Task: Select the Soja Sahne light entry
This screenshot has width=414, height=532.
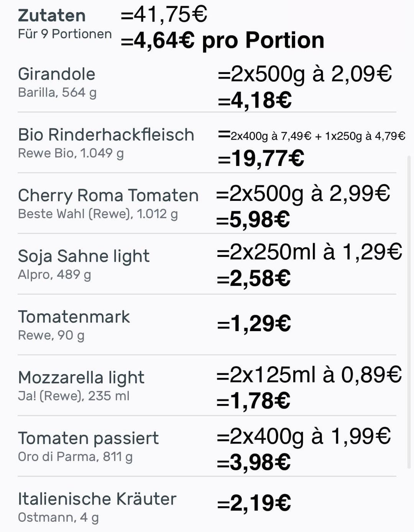Action: click(x=84, y=256)
